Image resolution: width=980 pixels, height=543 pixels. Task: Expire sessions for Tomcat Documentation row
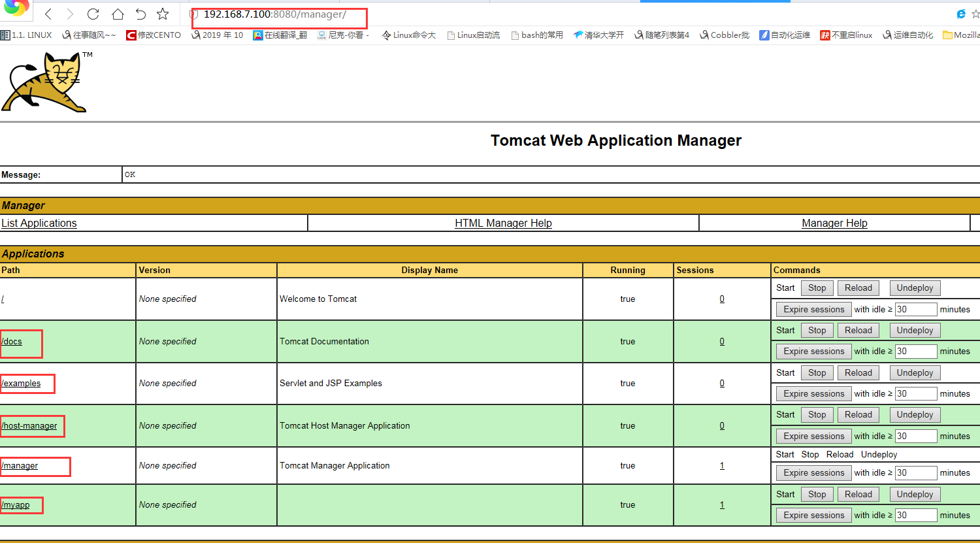coord(814,352)
